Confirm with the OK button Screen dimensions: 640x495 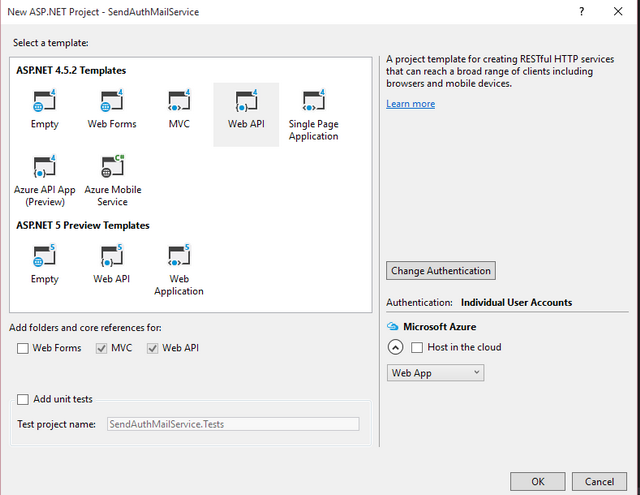(x=538, y=482)
